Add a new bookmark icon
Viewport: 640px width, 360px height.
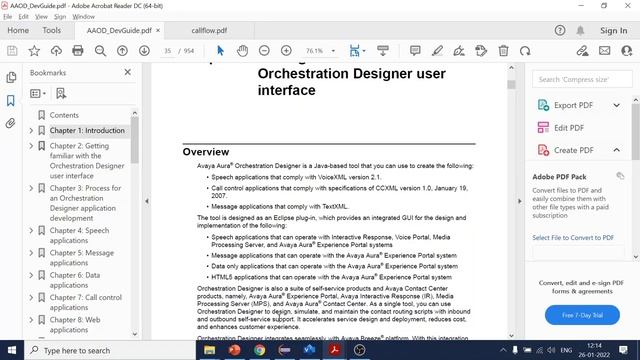pos(61,93)
